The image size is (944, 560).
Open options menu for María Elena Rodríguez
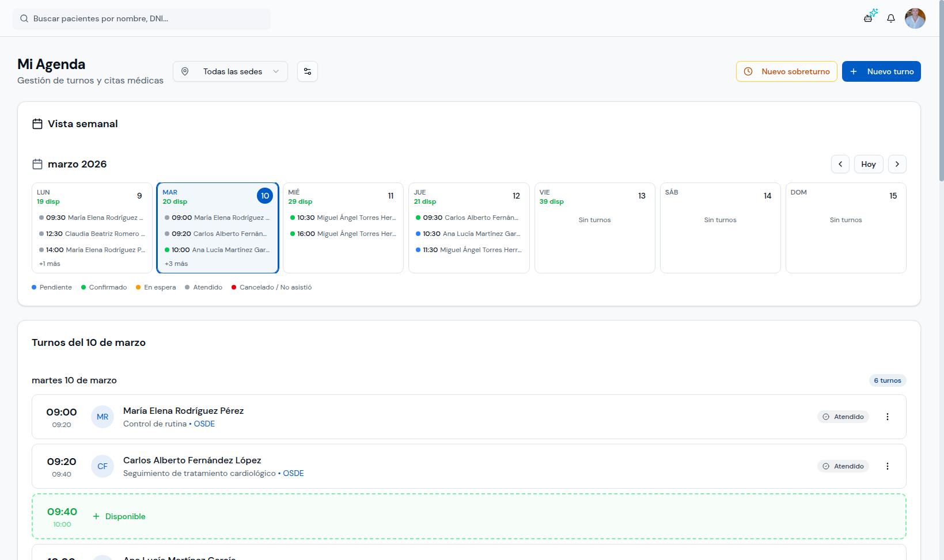click(888, 417)
